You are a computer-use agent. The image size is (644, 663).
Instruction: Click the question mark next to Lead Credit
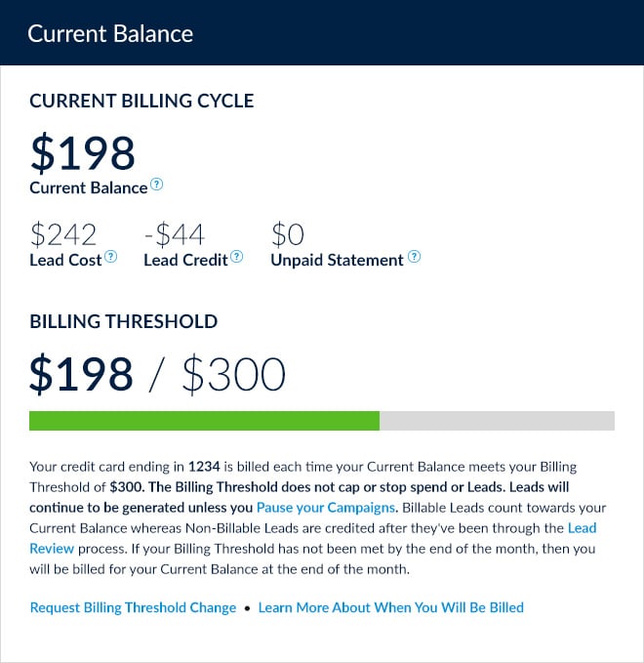237,257
